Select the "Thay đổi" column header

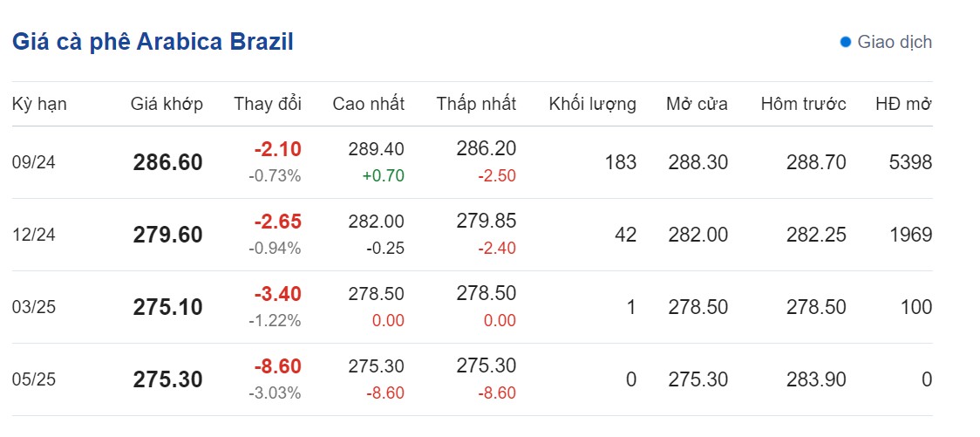[268, 105]
